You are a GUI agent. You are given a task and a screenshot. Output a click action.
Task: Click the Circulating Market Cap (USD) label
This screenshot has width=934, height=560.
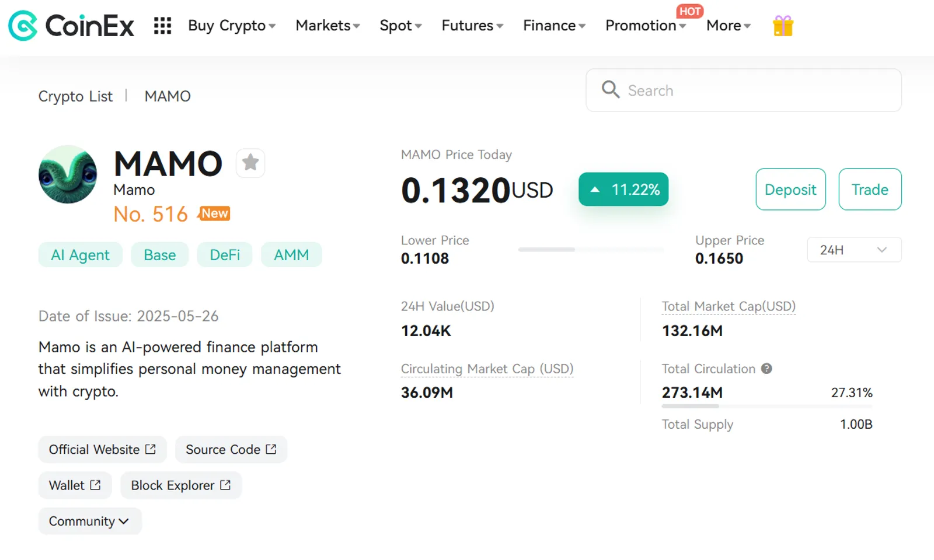pos(487,369)
